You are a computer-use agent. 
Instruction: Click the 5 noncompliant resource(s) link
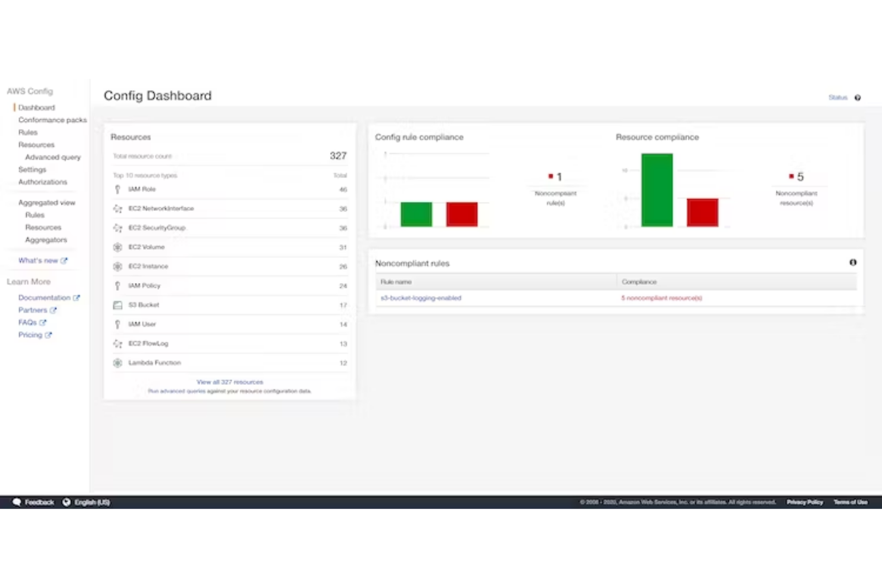tap(661, 298)
